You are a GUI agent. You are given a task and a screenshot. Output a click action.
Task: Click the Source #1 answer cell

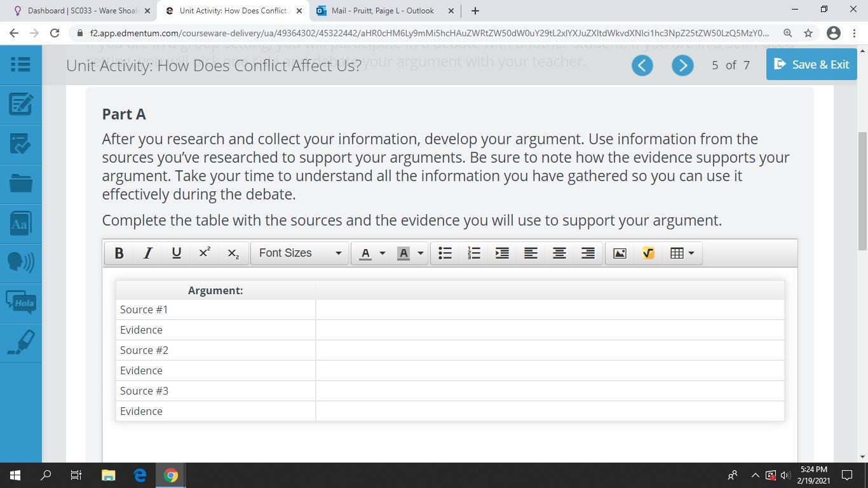550,309
